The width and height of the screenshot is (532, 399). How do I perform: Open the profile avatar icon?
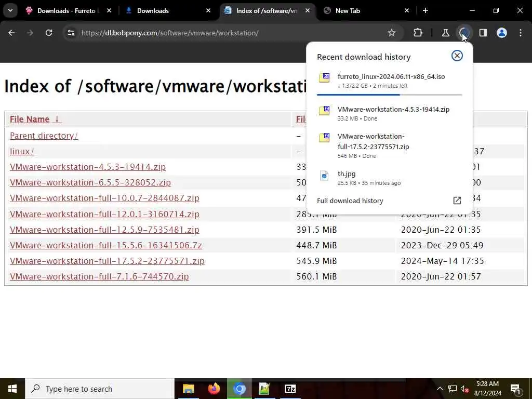(502, 33)
